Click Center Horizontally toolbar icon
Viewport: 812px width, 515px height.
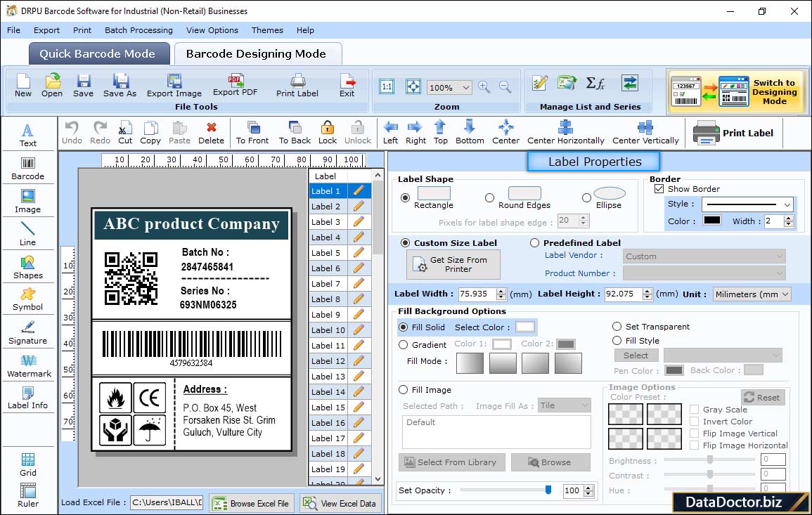(x=565, y=133)
